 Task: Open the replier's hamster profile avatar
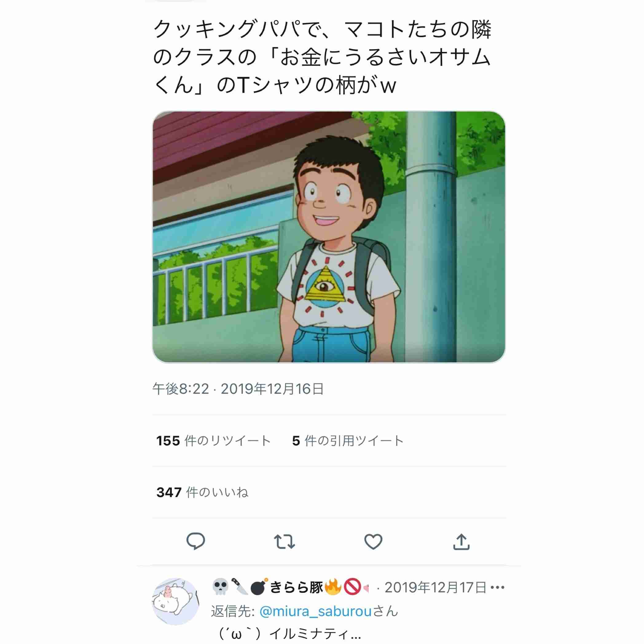[176, 601]
